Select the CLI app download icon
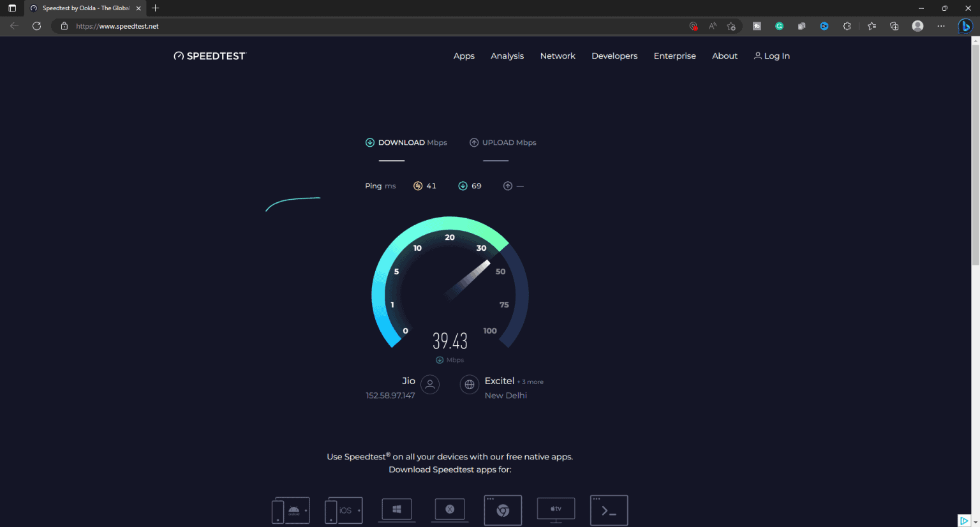This screenshot has height=527, width=980. pyautogui.click(x=609, y=509)
